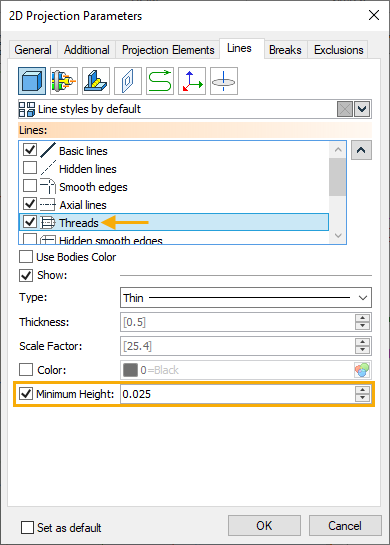Select Basic lines list row

(x=174, y=151)
